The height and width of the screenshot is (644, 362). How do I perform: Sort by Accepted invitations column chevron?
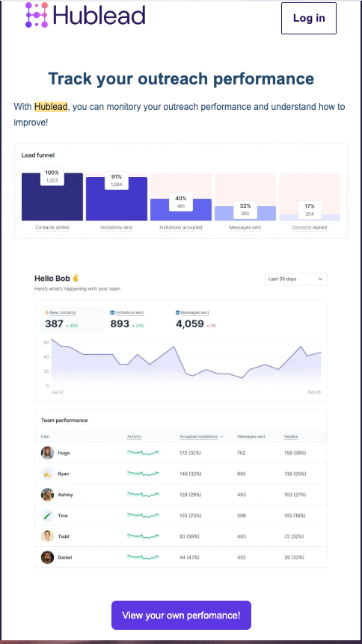click(x=221, y=436)
